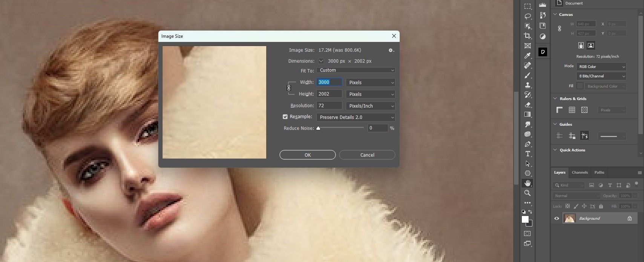Toggle the rulers icon in Rulers & Grids
The image size is (644, 262).
[560, 110]
